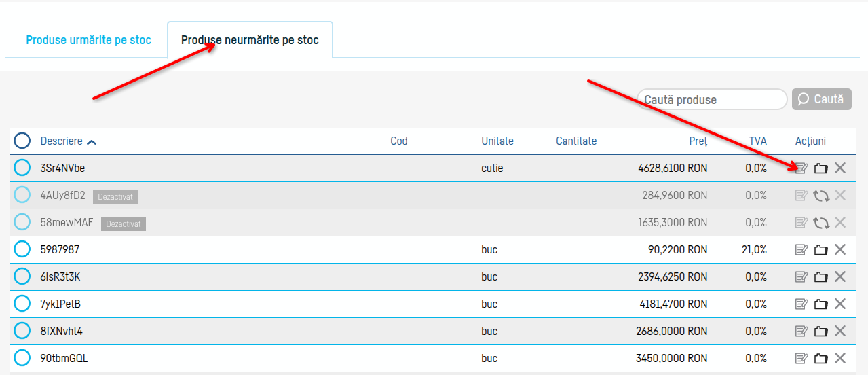Image resolution: width=868 pixels, height=375 pixels.
Task: Click the Acțiuni column header
Action: pyautogui.click(x=810, y=141)
